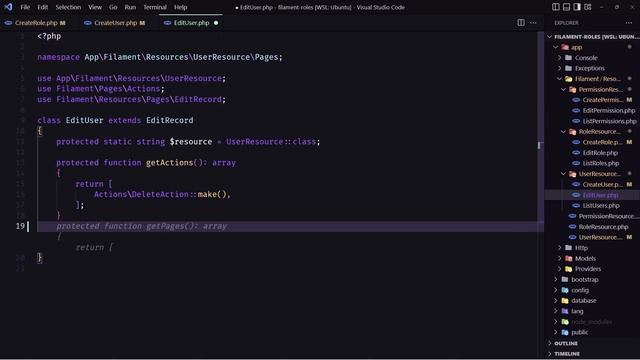640x360 pixels.
Task: Toggle the secondary side bar layout icon
Action: coord(577,7)
